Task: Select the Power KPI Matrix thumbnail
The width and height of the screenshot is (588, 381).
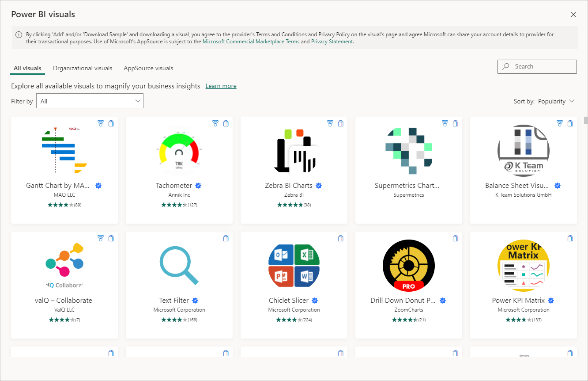Action: (524, 265)
